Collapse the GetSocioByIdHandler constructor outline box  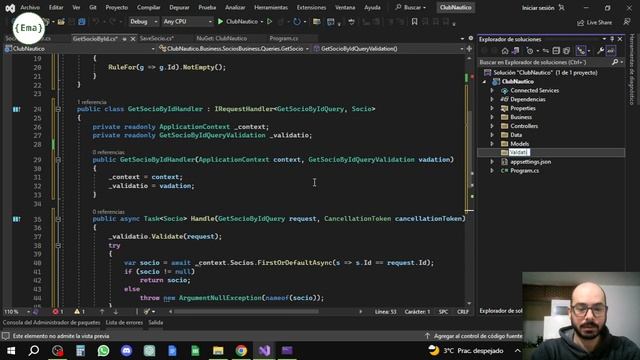(x=58, y=160)
